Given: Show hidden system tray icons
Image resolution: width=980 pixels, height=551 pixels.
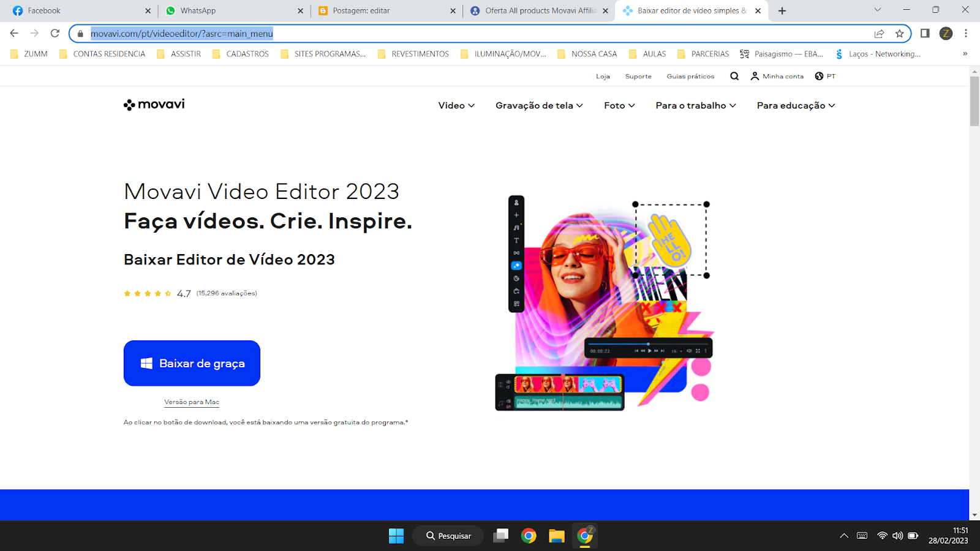Looking at the screenshot, I should click(x=844, y=536).
